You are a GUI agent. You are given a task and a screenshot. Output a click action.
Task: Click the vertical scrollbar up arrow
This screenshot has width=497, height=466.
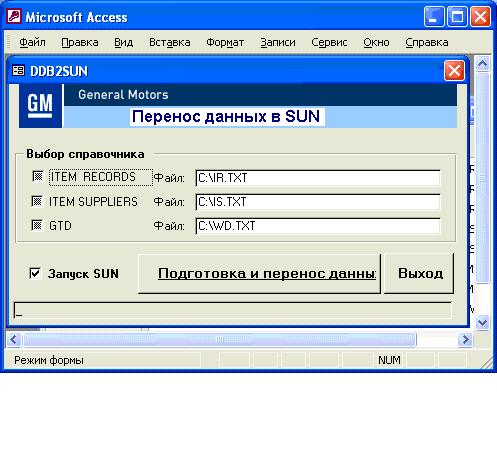[x=483, y=63]
